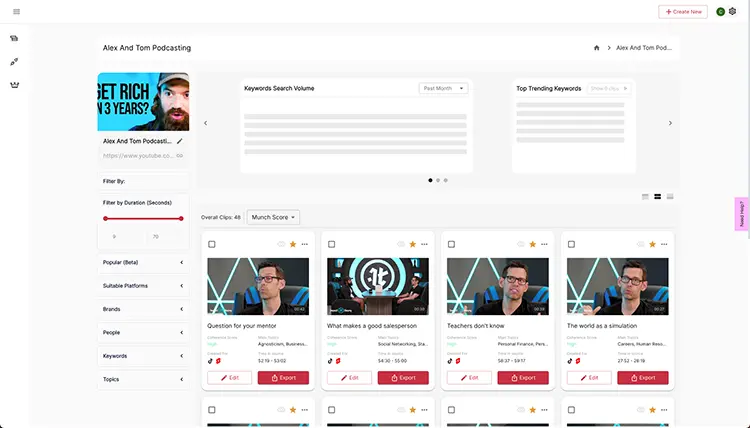The image size is (750, 428).
Task: Click the pencil icon beside the podcast title
Action: point(180,142)
